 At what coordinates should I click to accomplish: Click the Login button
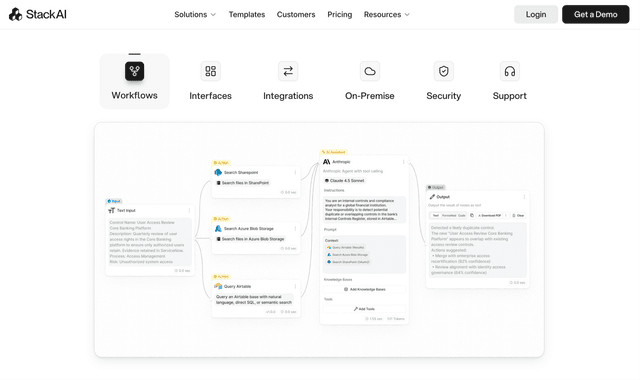(x=536, y=14)
